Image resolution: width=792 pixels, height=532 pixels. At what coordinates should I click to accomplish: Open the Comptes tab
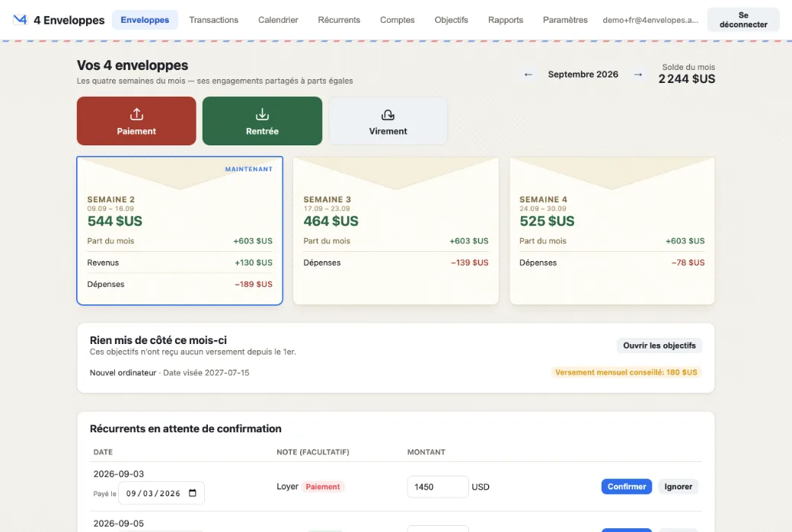click(397, 20)
